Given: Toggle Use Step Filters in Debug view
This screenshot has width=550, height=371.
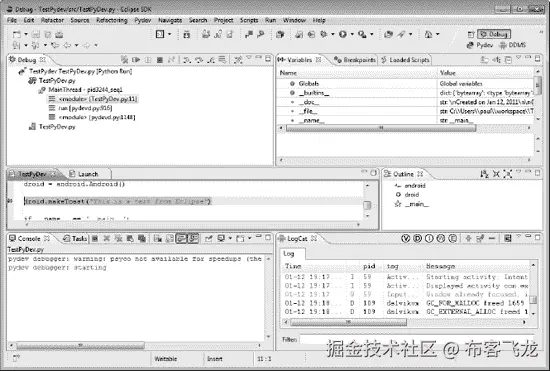Looking at the screenshot, I should click(x=238, y=60).
